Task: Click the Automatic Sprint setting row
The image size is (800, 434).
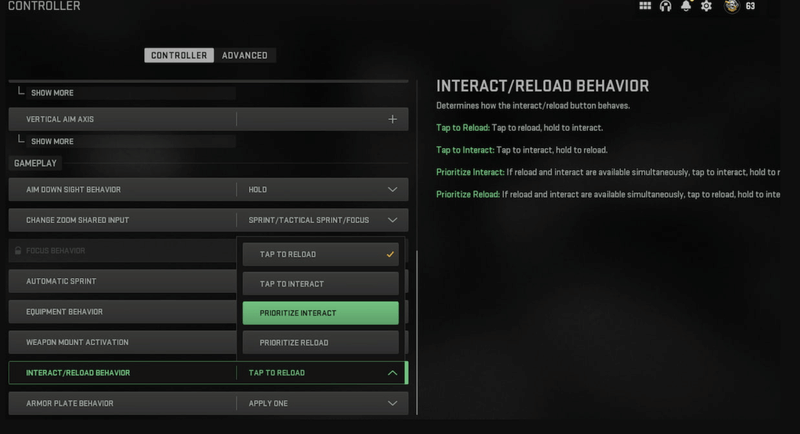Action: tap(122, 281)
